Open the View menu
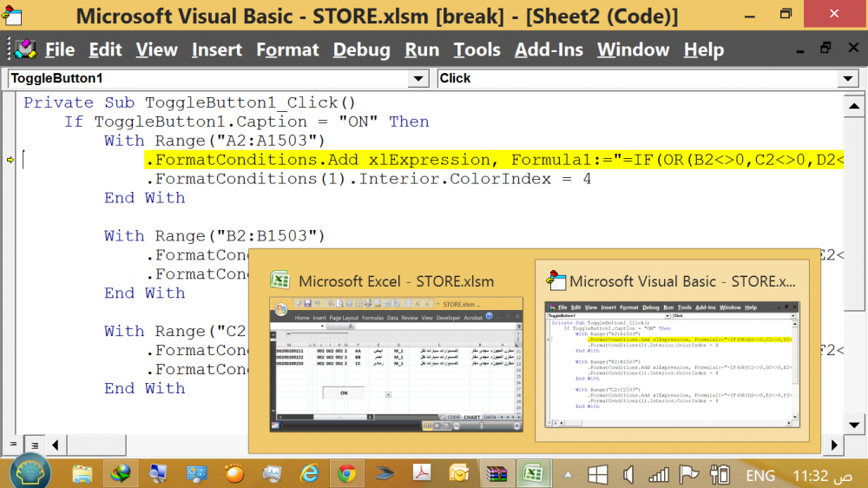This screenshot has height=488, width=868. click(156, 49)
